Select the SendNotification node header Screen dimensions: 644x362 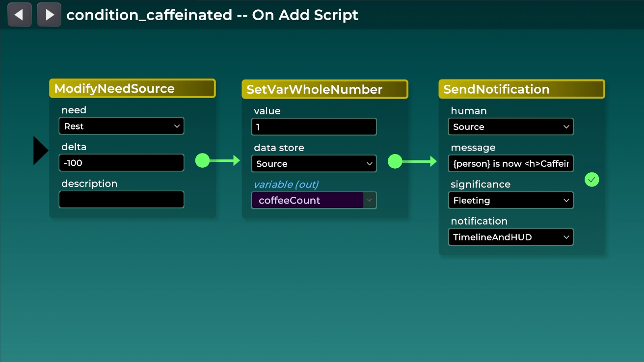click(x=522, y=89)
